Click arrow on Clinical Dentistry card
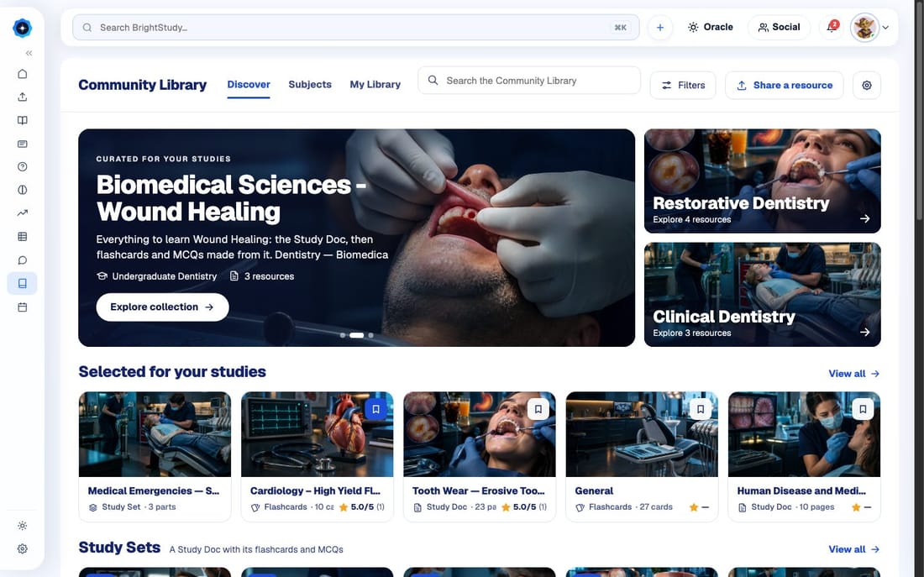This screenshot has height=577, width=924. click(864, 333)
